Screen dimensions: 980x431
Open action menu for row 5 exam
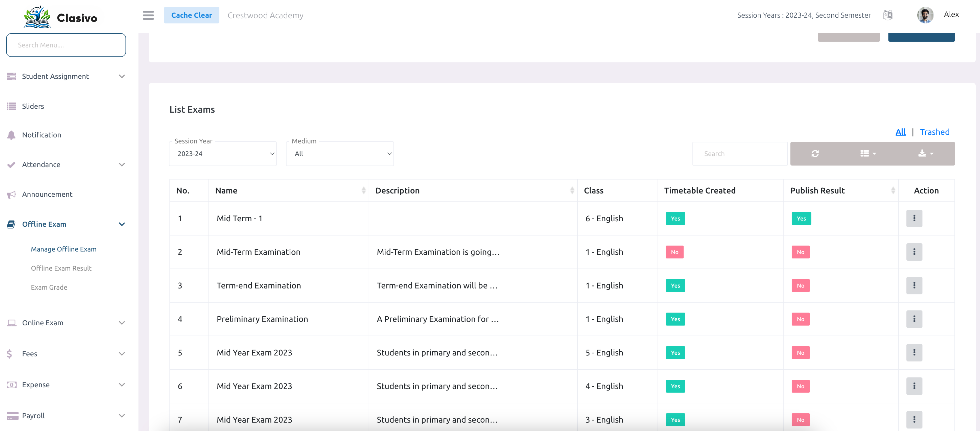[914, 353]
